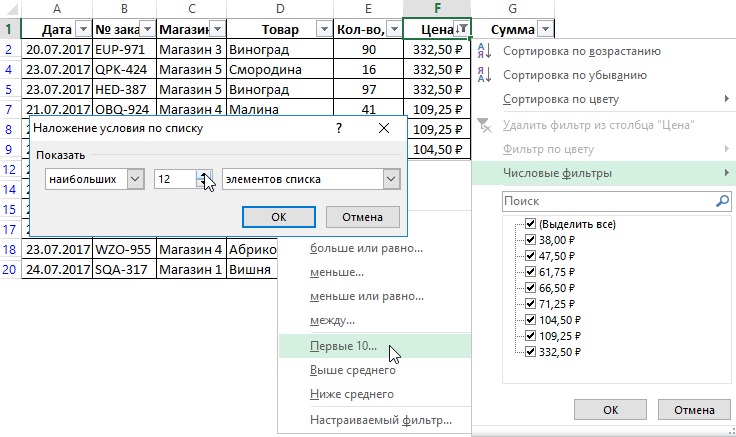Image resolution: width=736 pixels, height=437 pixels.
Task: Toggle the (Выделить все) checkbox
Action: click(530, 224)
